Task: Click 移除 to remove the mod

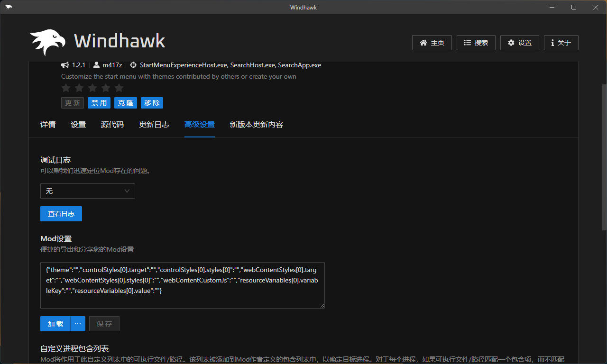Action: tap(152, 103)
